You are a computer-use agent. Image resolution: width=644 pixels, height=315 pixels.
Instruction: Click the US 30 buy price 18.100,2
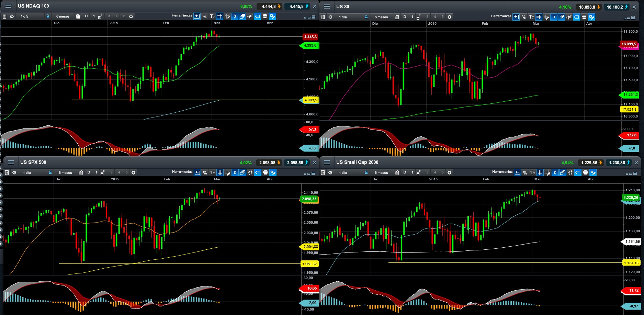point(617,7)
